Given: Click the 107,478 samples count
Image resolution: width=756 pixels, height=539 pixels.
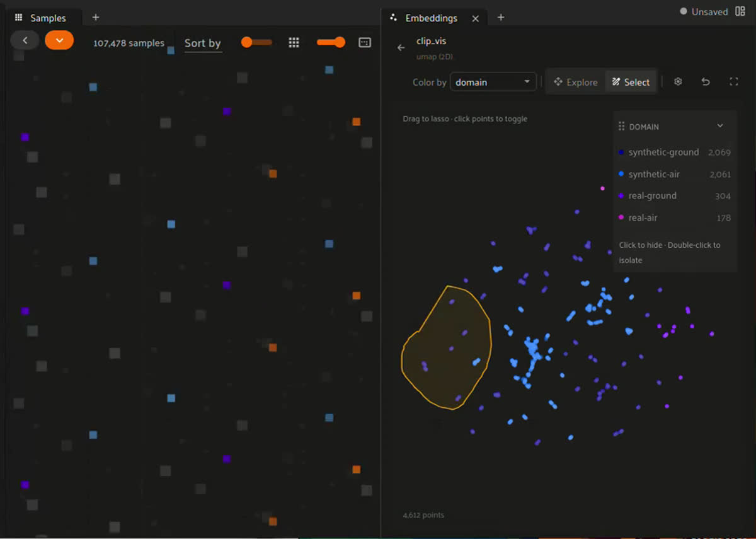Looking at the screenshot, I should pyautogui.click(x=129, y=43).
